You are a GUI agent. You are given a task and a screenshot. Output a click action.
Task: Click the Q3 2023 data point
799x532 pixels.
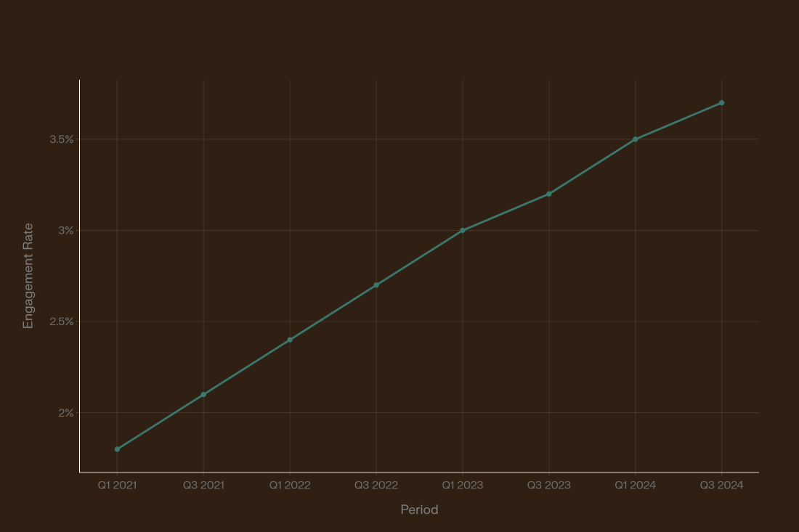click(549, 194)
